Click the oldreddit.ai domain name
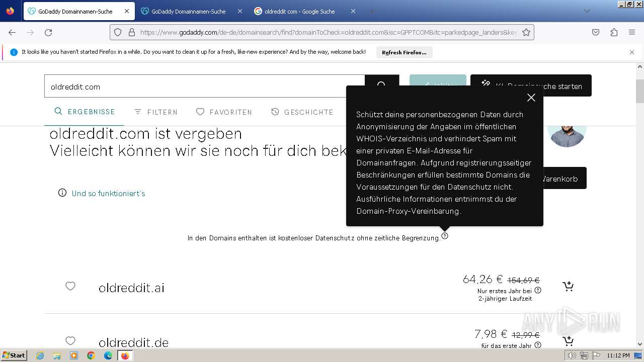 point(131,288)
